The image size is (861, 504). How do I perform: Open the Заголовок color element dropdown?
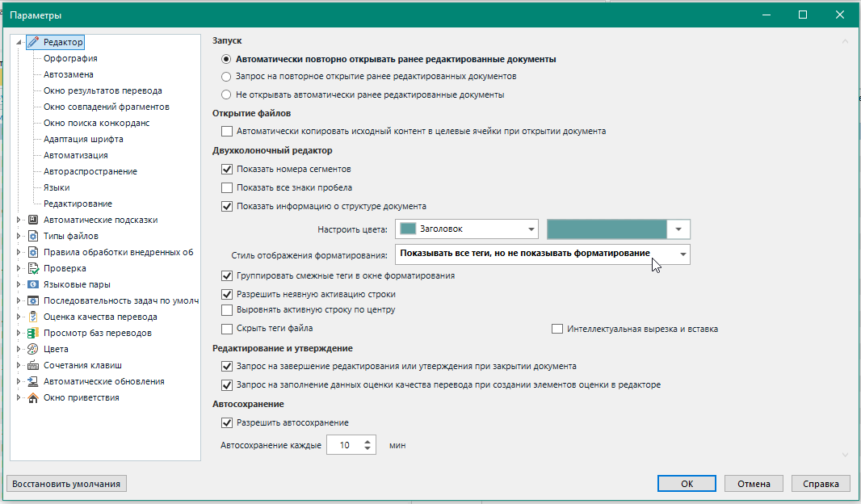(x=531, y=229)
